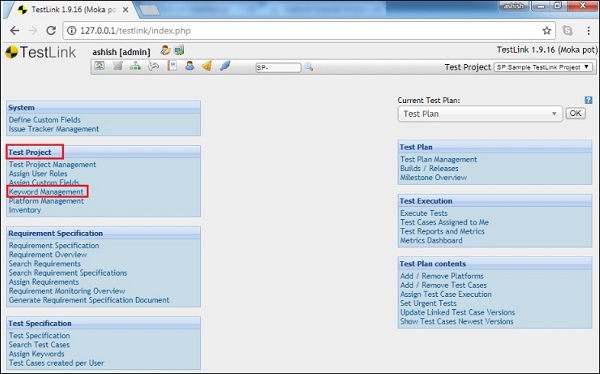Open Search Test Cases link
The image size is (600, 374).
point(39,345)
